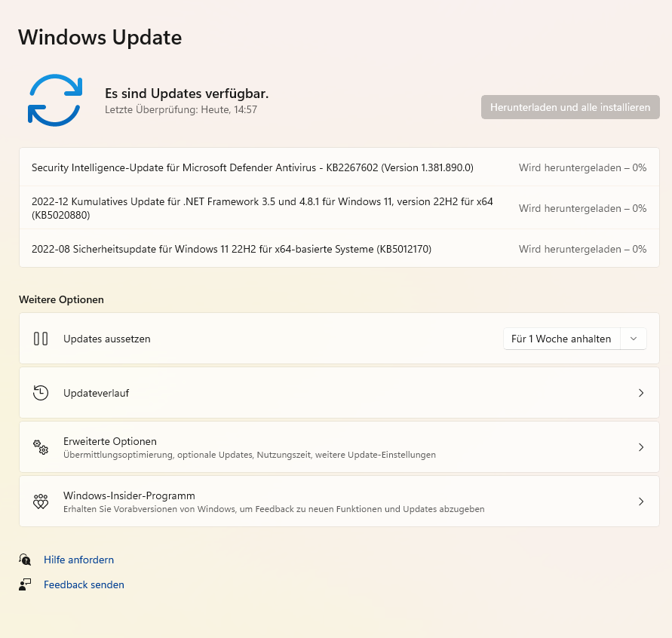Click the Hilfe anfordern help icon
The width and height of the screenshot is (672, 638).
click(25, 560)
